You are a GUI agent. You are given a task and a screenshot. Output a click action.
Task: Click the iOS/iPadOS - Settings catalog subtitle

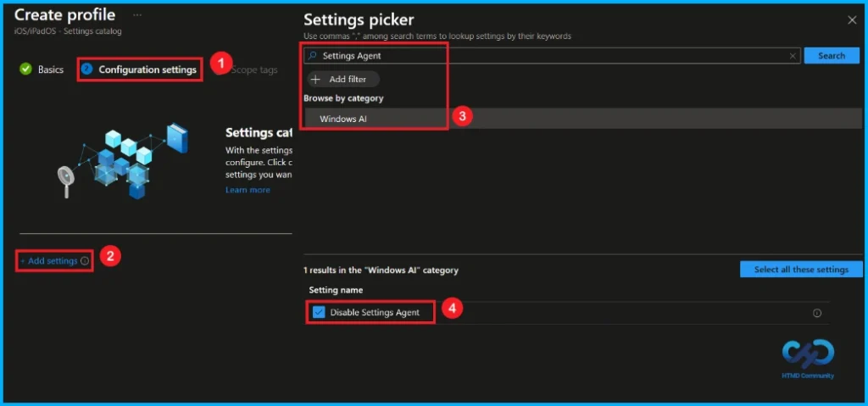[x=68, y=31]
